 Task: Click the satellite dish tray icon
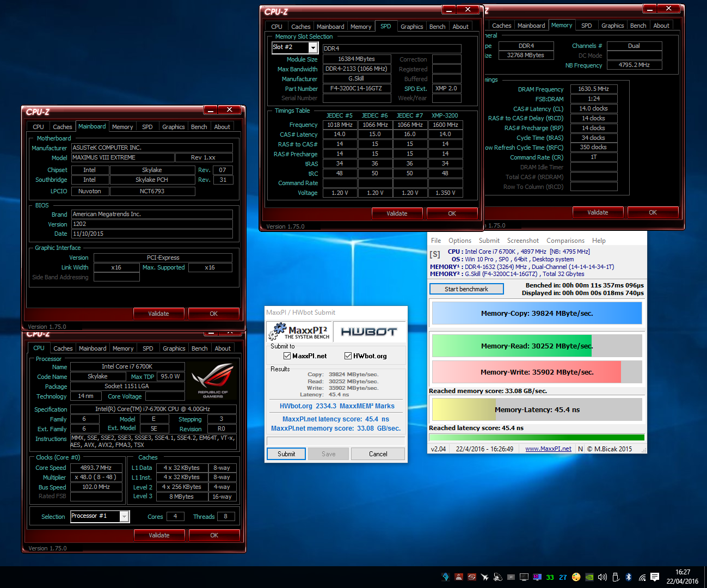point(498,577)
